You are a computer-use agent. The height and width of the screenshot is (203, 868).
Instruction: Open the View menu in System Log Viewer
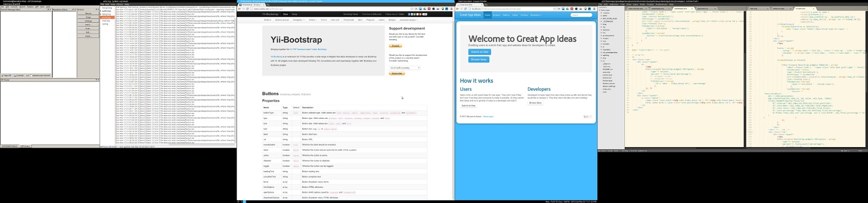tap(112, 4)
